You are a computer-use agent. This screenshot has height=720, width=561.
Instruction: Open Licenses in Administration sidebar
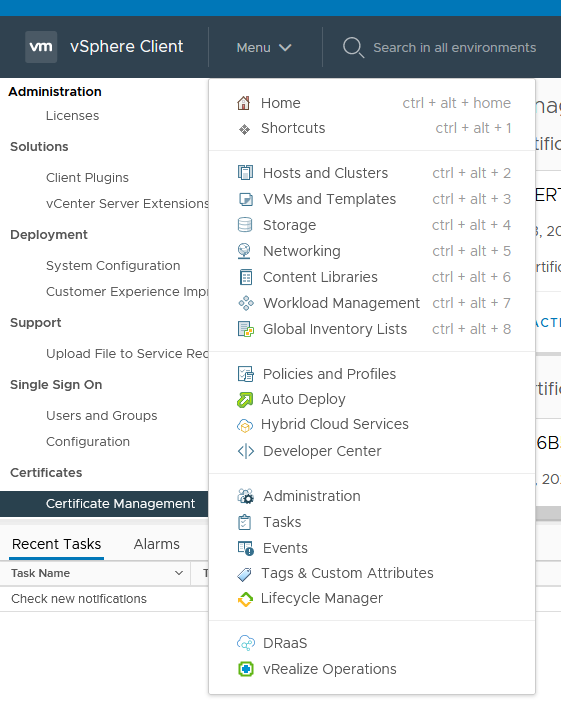point(73,116)
